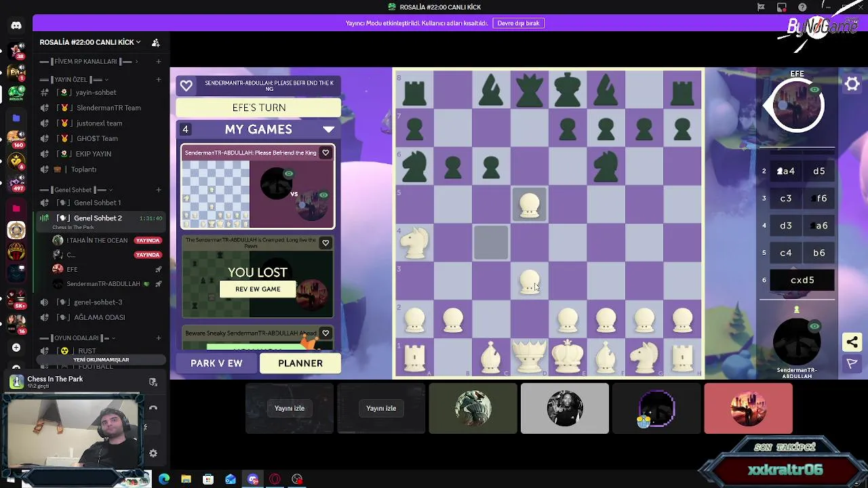This screenshot has height=488, width=868.
Task: Click the noise suppression toggle in voice panel
Action: pos(145,427)
